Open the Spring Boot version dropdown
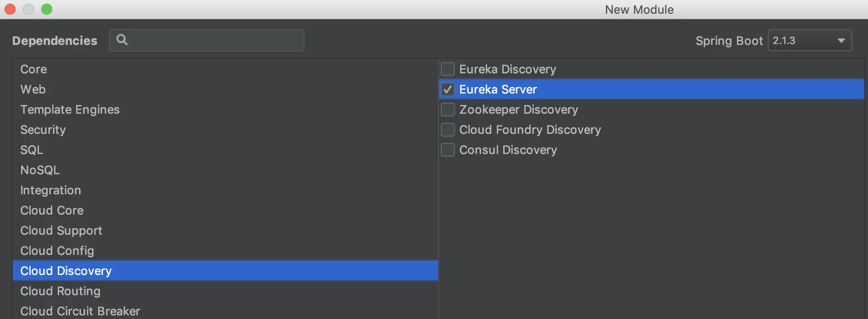The height and width of the screenshot is (319, 868). 809,40
